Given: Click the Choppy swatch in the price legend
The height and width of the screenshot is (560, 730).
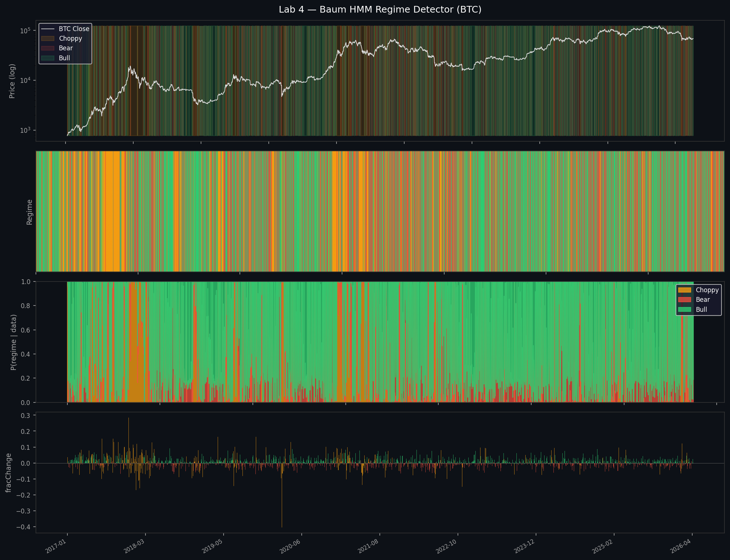Looking at the screenshot, I should tap(48, 38).
